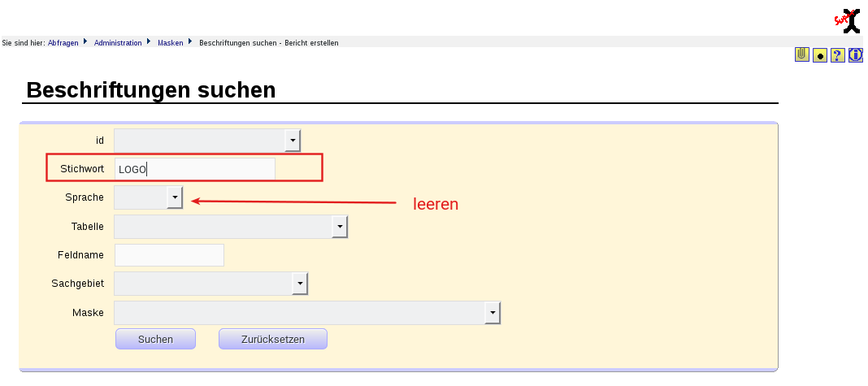Click the SuperX logo icon
Image resolution: width=868 pixels, height=386 pixels.
tap(848, 21)
